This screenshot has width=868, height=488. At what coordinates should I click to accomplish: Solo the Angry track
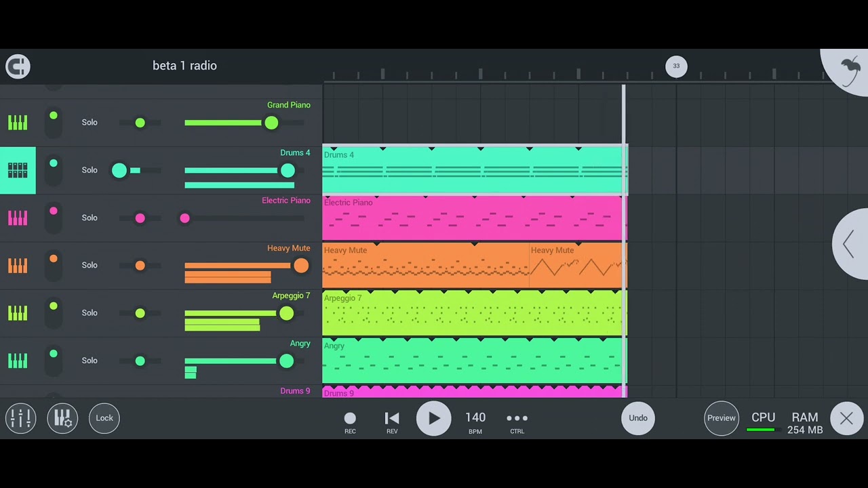pos(90,361)
